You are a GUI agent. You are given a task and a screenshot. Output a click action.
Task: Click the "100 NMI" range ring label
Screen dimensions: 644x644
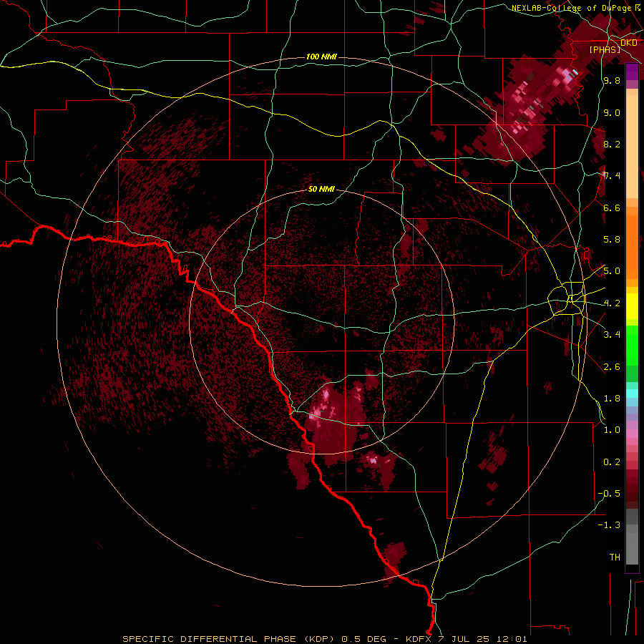[321, 57]
